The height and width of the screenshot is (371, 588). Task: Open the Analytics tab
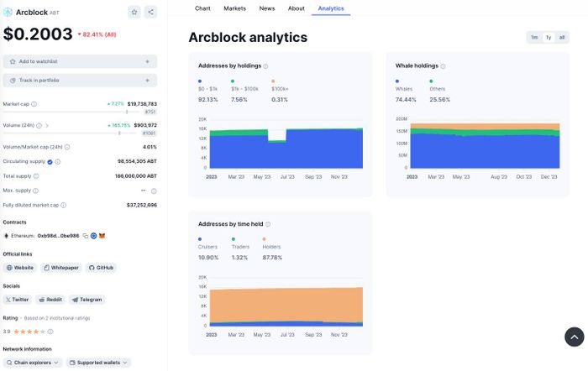point(331,8)
